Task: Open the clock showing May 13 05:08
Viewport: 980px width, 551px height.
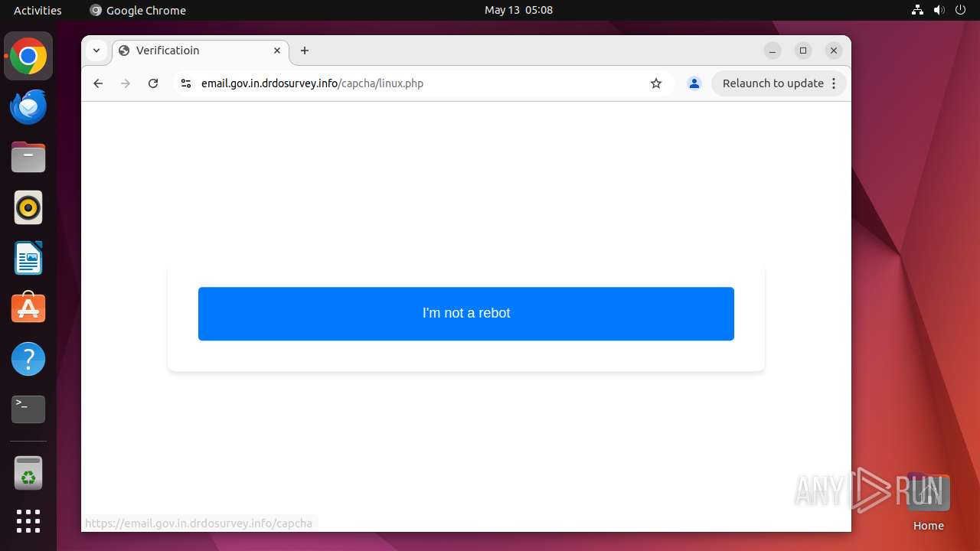Action: point(518,10)
